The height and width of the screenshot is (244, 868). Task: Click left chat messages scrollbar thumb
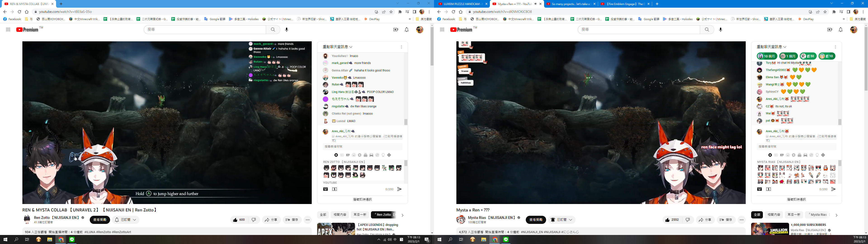click(x=406, y=122)
